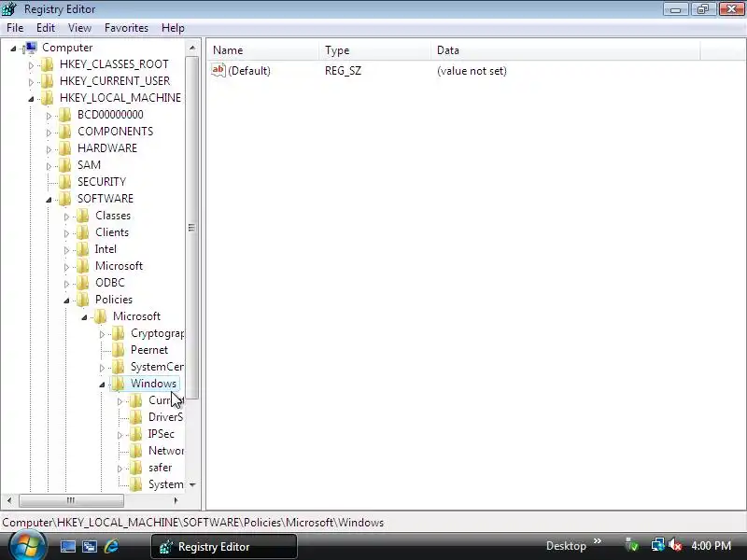Expand the Clients key arrow
747x560 pixels.
(66, 233)
